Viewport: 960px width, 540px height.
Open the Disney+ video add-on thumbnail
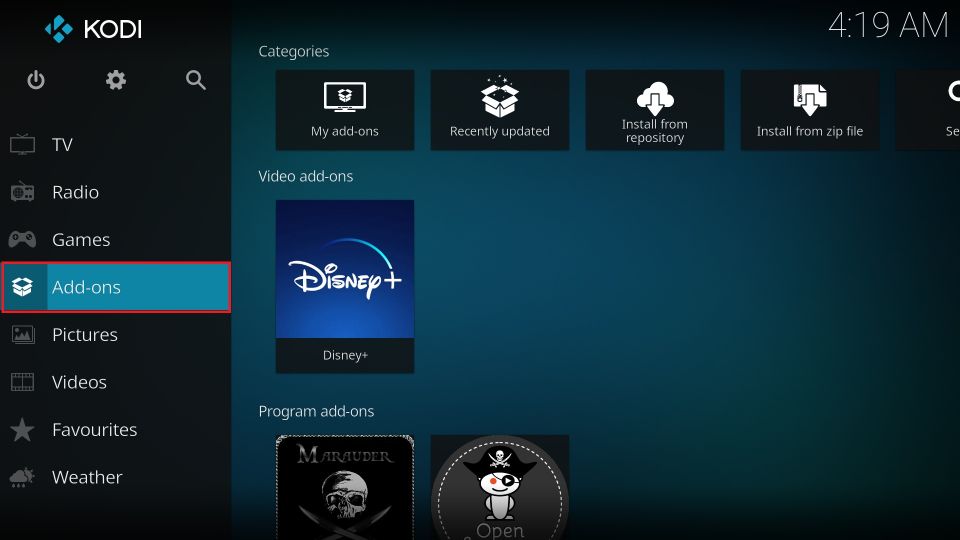(x=345, y=269)
